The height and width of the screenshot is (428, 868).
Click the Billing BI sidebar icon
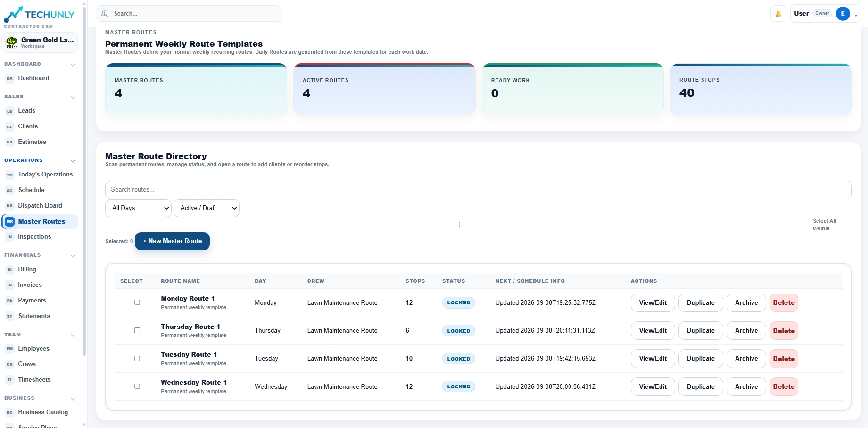[x=9, y=269]
